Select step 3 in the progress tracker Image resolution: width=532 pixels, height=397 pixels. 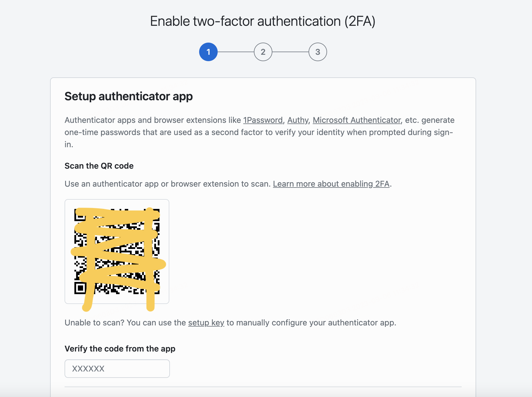pos(318,52)
